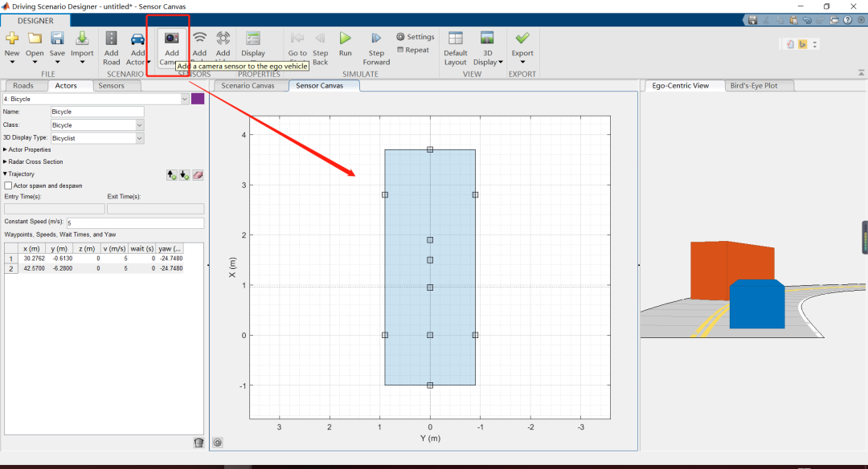Click the waypoint cell showing -6.2800

pyautogui.click(x=59, y=268)
